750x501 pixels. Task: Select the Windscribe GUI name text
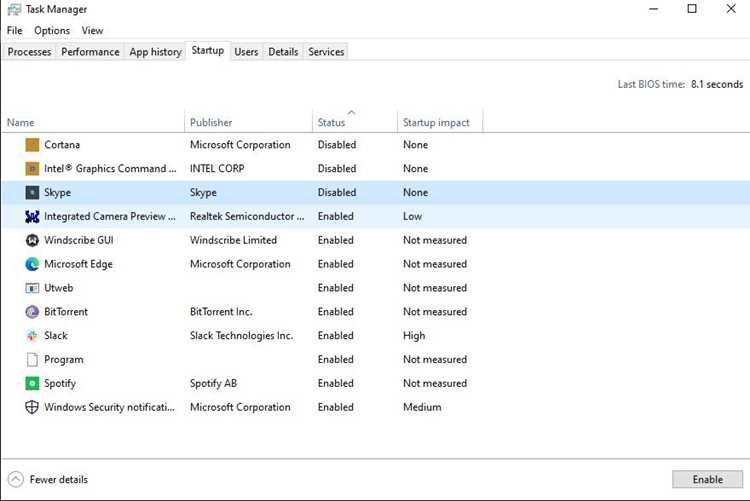click(x=78, y=240)
